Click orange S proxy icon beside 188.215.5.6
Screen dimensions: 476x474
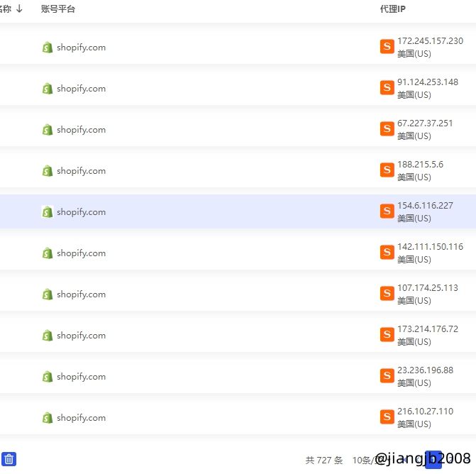tap(387, 170)
